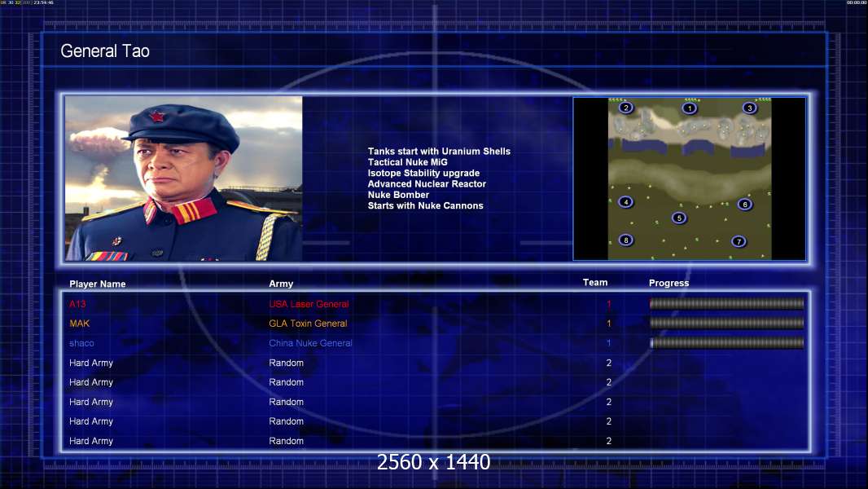
Task: Click 'Isotope Stability upgrade' line
Action: coord(423,173)
